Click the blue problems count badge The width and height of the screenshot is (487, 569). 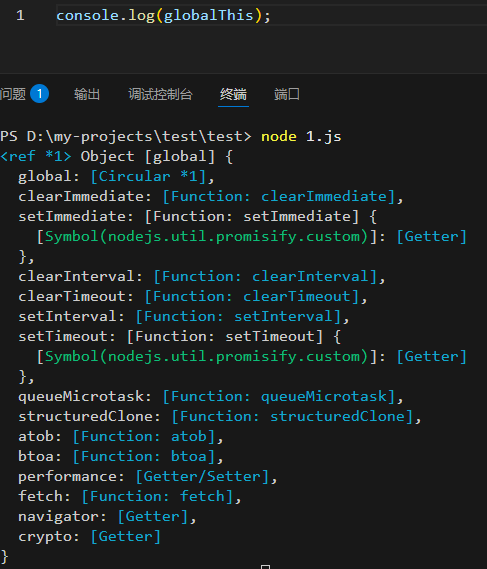(x=40, y=94)
